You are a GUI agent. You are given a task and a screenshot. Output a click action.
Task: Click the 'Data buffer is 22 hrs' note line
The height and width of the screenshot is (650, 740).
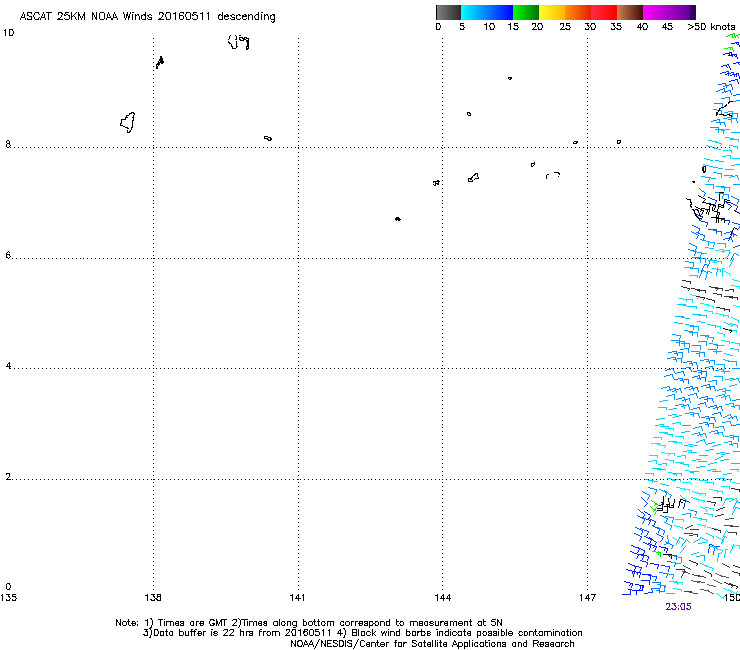coord(362,633)
